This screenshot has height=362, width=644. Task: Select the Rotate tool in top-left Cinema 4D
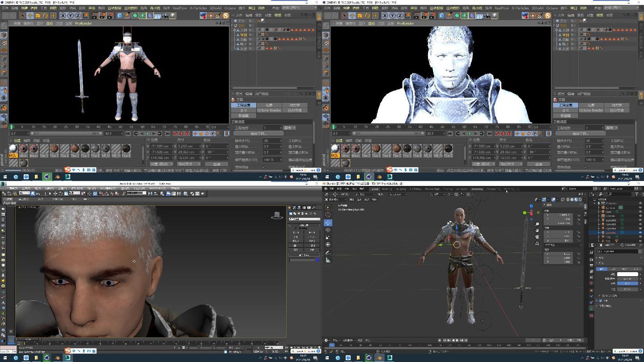click(45, 16)
